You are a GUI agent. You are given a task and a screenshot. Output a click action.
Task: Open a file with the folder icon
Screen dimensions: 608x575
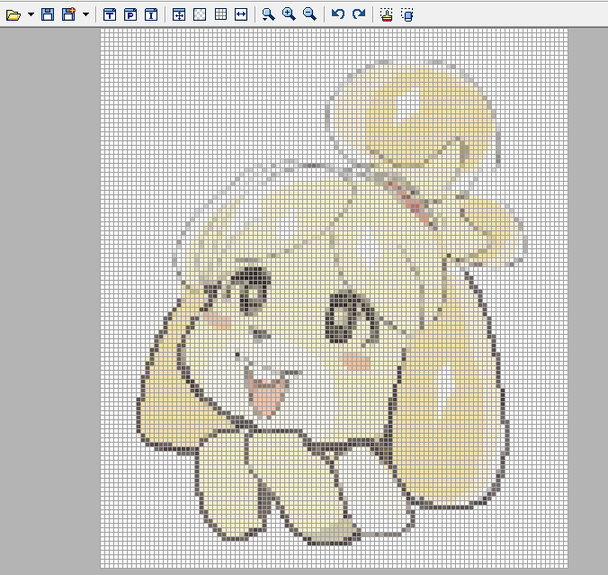(13, 15)
